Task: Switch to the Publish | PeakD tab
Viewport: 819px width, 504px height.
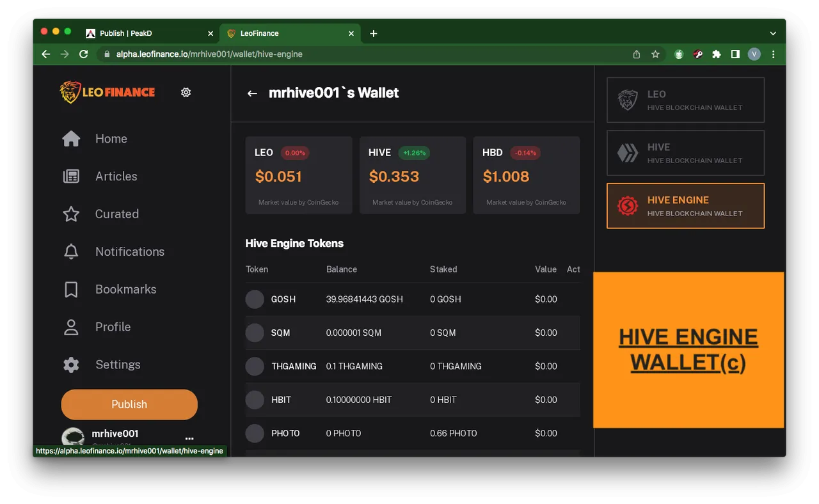Action: [150, 33]
